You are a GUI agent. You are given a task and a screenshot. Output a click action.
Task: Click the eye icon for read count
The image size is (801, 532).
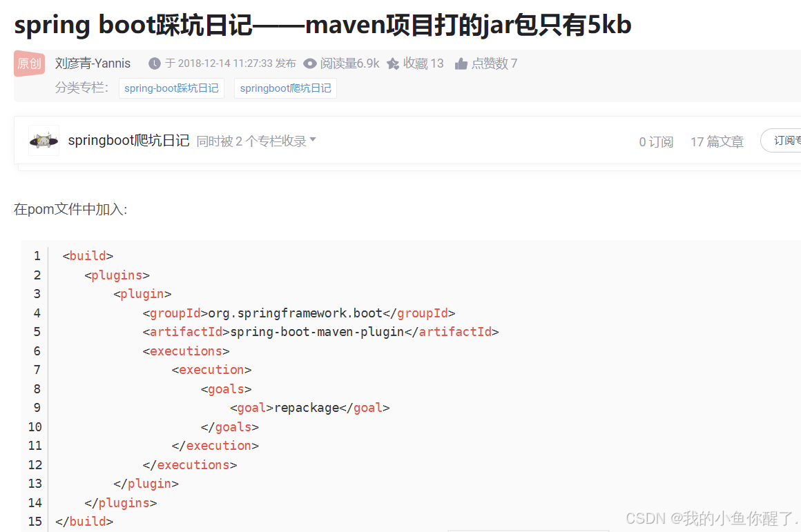point(309,63)
